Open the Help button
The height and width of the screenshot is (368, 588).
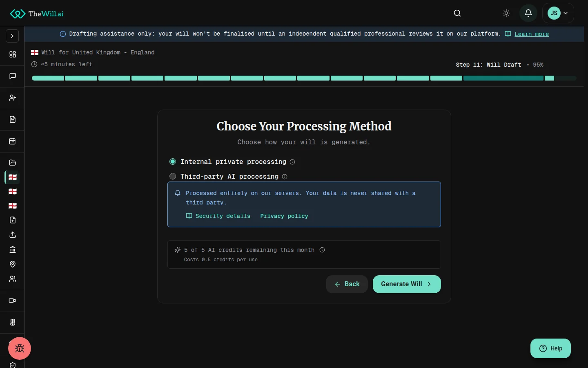(550, 348)
